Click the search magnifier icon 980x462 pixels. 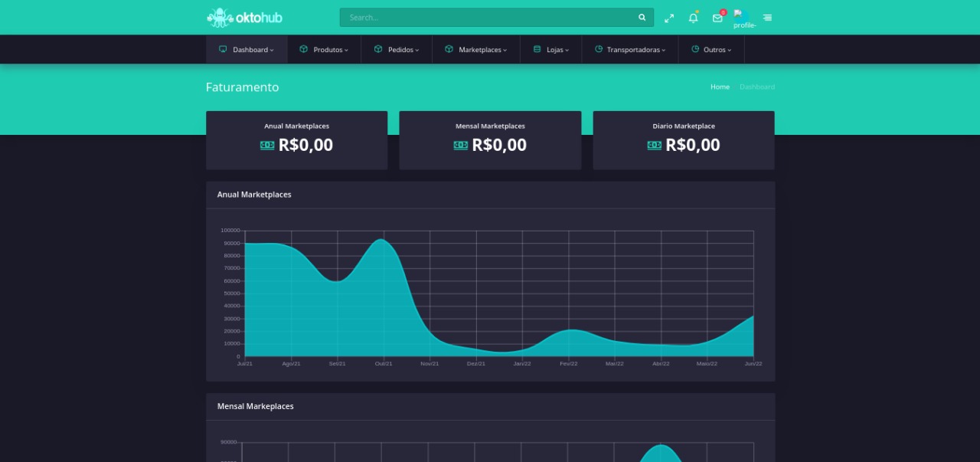click(642, 18)
